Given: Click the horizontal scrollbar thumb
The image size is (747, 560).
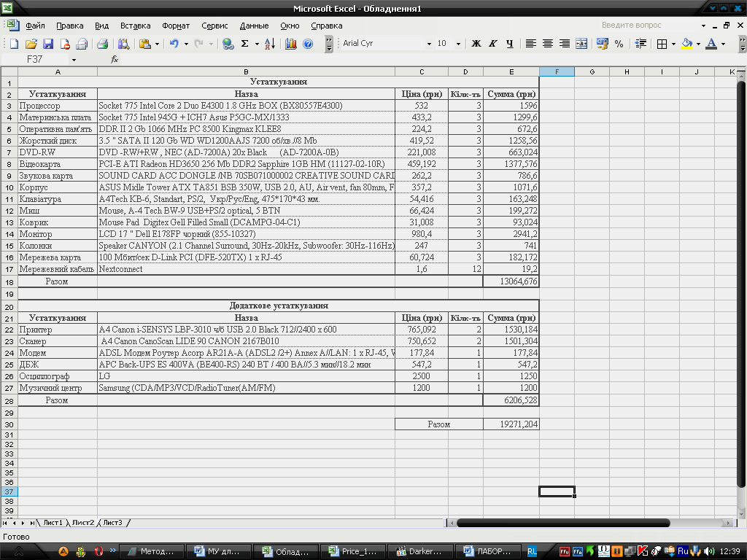Looking at the screenshot, I should 563,523.
